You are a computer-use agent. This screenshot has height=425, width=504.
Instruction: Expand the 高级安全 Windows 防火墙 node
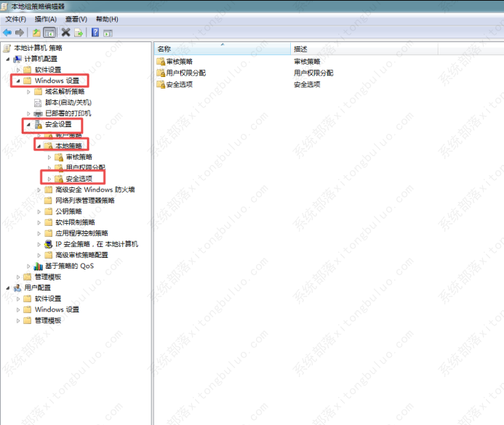point(39,190)
